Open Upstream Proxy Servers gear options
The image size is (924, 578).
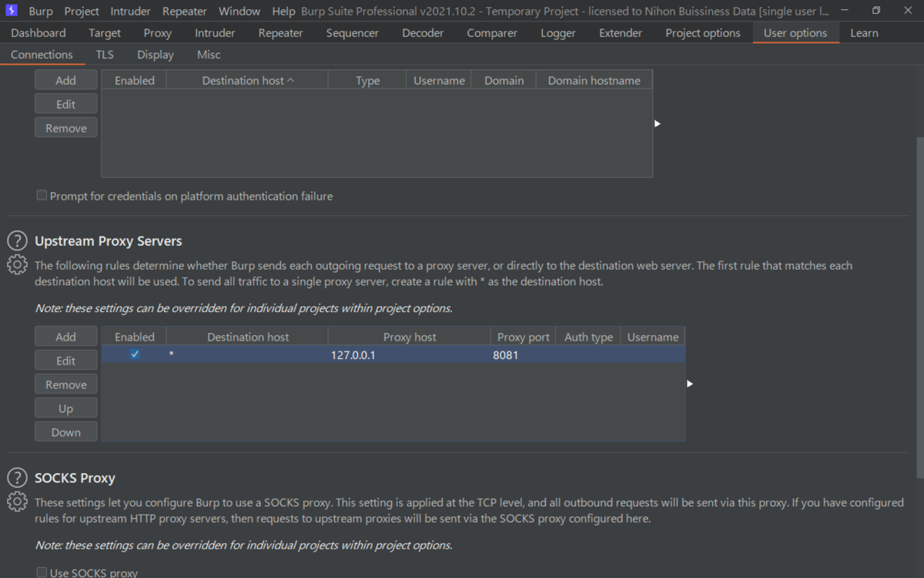coord(17,264)
